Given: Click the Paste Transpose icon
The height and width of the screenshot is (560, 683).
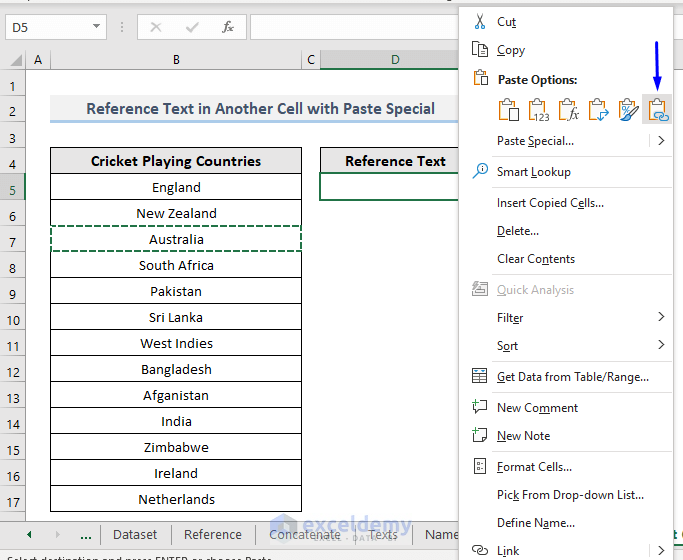Looking at the screenshot, I should [598, 110].
